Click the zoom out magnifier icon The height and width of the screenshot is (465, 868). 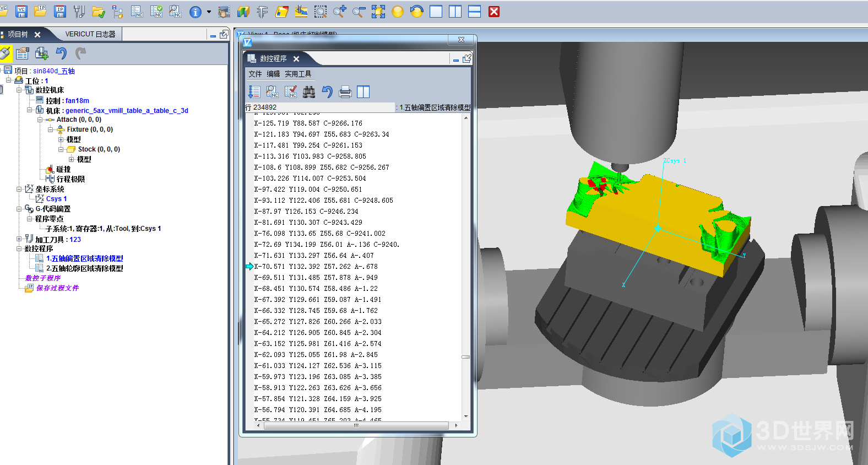359,11
